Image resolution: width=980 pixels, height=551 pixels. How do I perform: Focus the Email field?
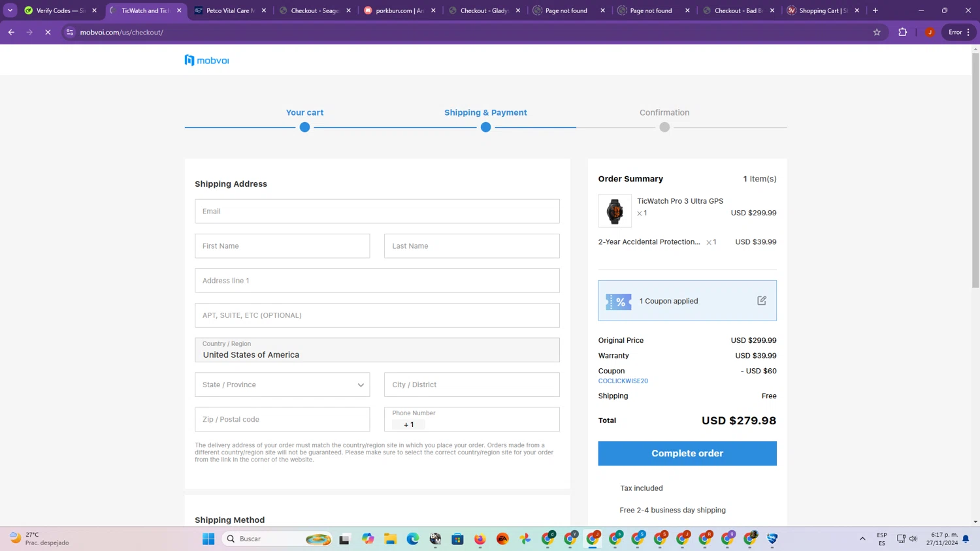pos(377,211)
